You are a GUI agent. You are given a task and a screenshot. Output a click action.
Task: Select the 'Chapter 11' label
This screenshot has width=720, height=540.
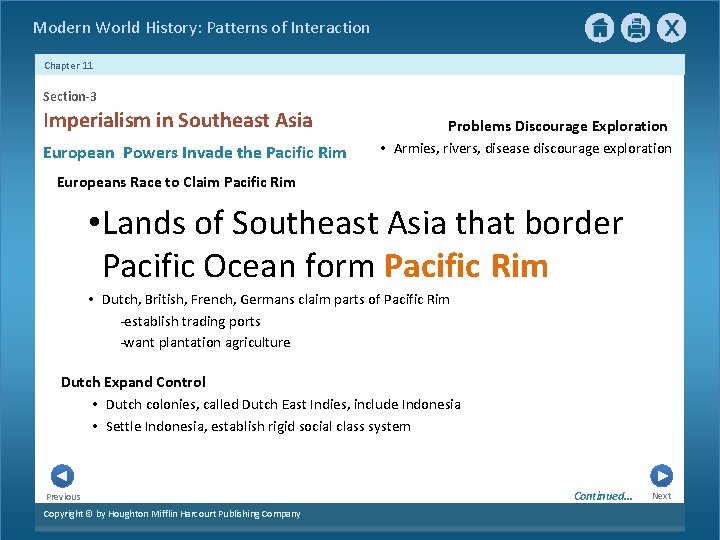tap(68, 66)
